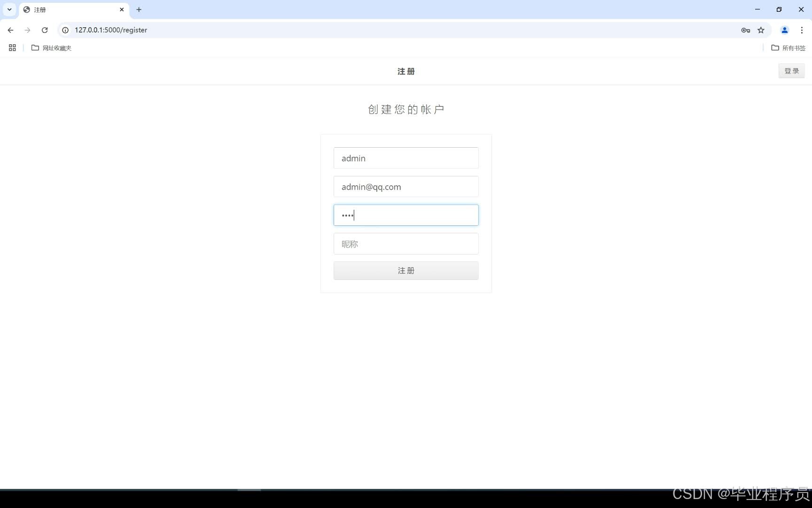Reload the register page

pyautogui.click(x=45, y=30)
